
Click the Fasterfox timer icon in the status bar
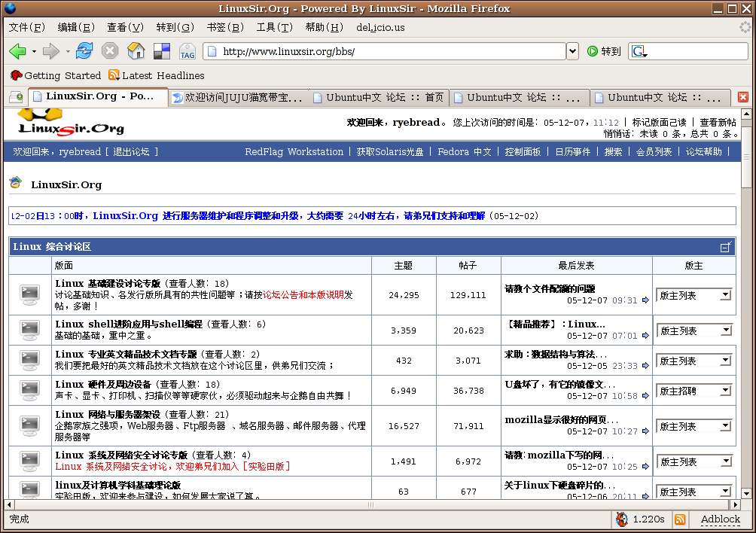coord(622,519)
